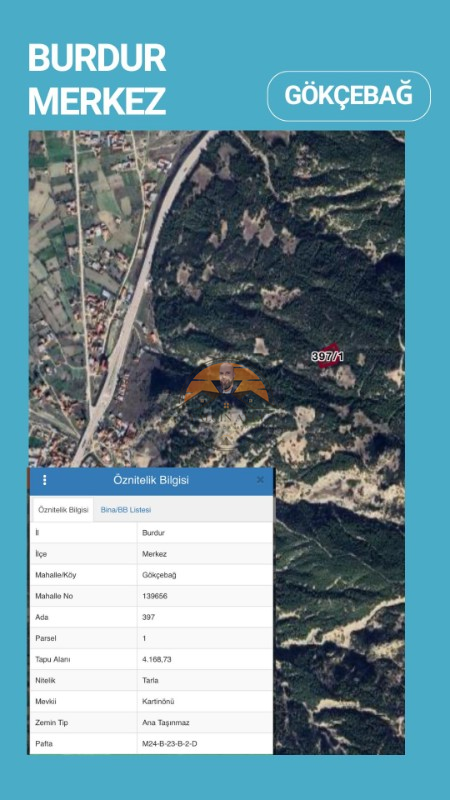Select the Öznitelik Bilgisi tab

[63, 510]
